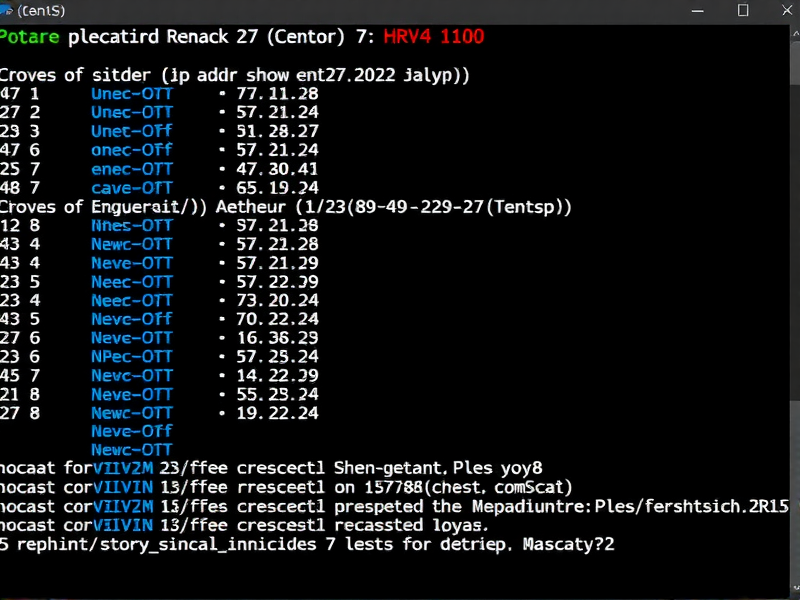This screenshot has height=600, width=800.
Task: Select the Unec-OTT entry in the first row
Action: pos(132,93)
